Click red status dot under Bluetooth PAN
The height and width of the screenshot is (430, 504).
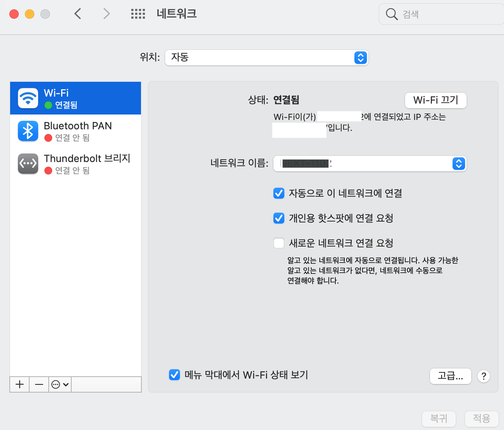tap(48, 138)
